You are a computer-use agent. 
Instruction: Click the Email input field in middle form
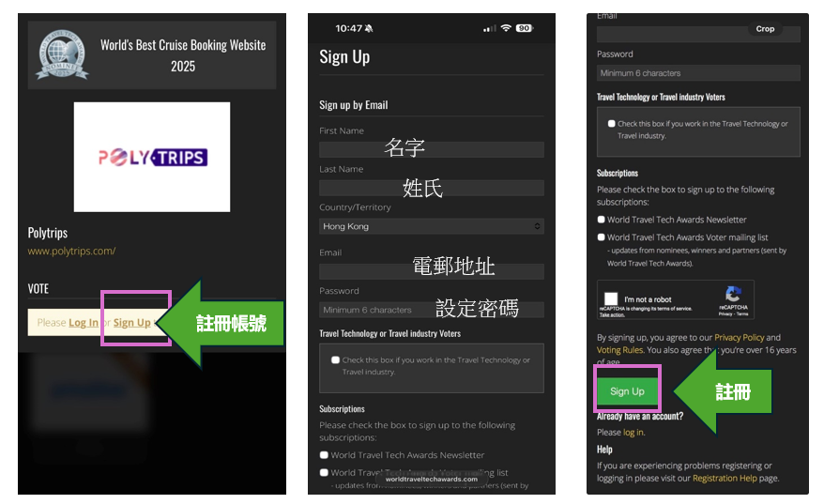point(431,272)
